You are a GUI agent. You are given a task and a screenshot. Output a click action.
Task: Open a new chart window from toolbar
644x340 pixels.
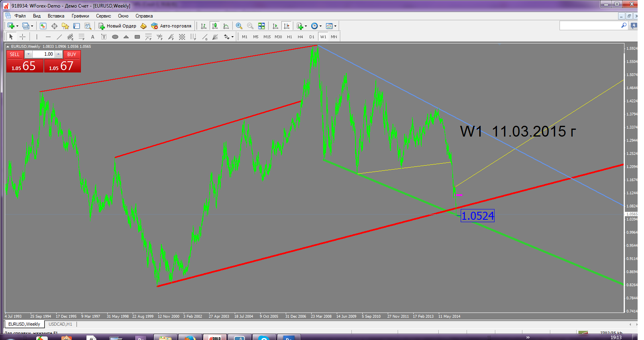pyautogui.click(x=11, y=26)
